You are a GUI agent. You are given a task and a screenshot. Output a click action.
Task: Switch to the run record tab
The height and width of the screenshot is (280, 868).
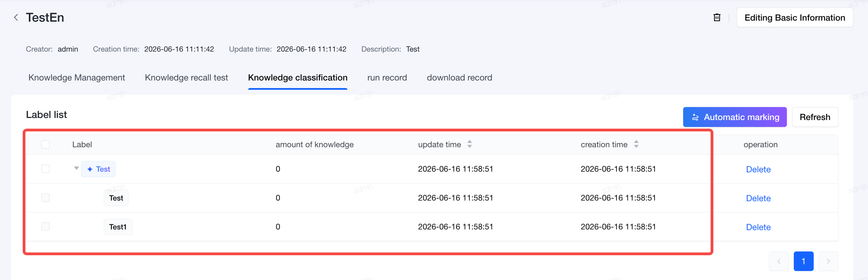pyautogui.click(x=387, y=78)
